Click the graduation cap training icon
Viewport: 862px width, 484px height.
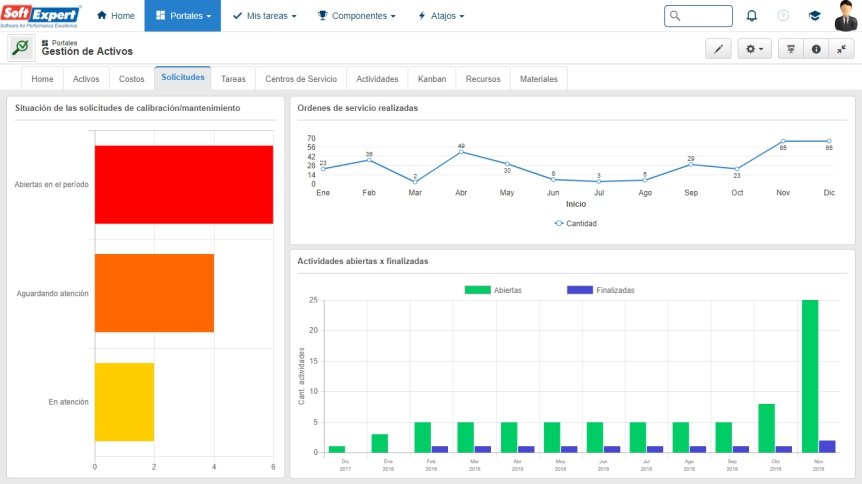pos(814,16)
